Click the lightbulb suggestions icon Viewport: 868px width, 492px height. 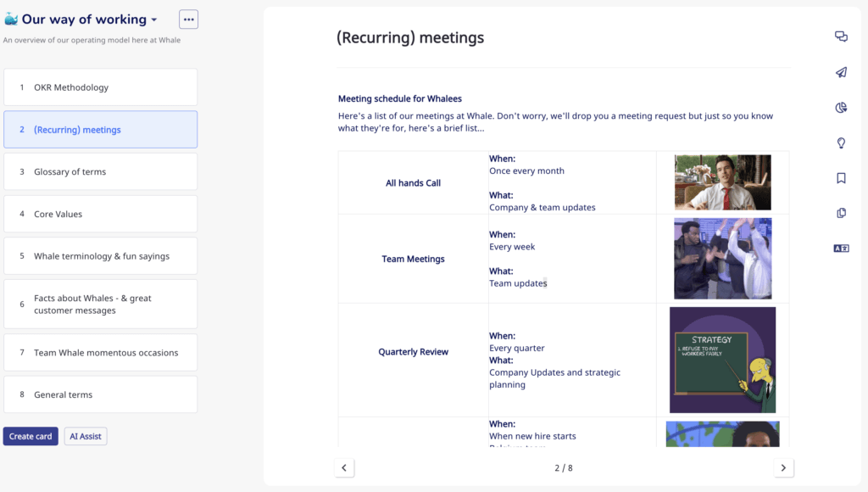(x=841, y=143)
